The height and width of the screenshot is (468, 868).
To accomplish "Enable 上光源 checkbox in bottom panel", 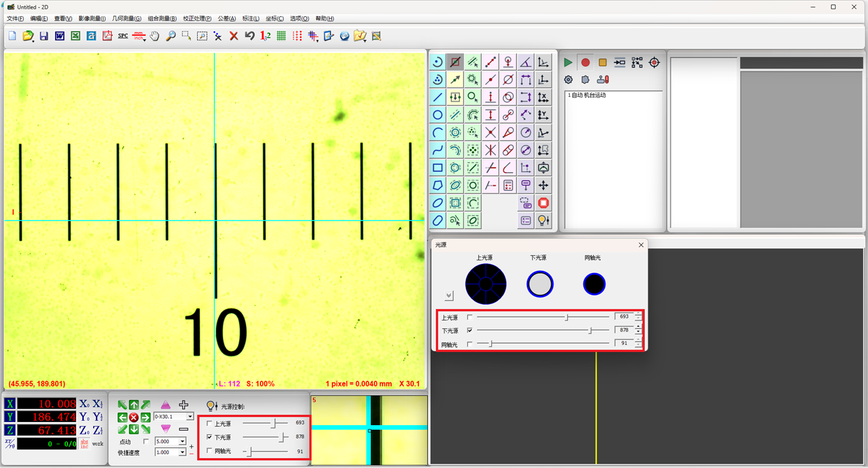I will 209,423.
